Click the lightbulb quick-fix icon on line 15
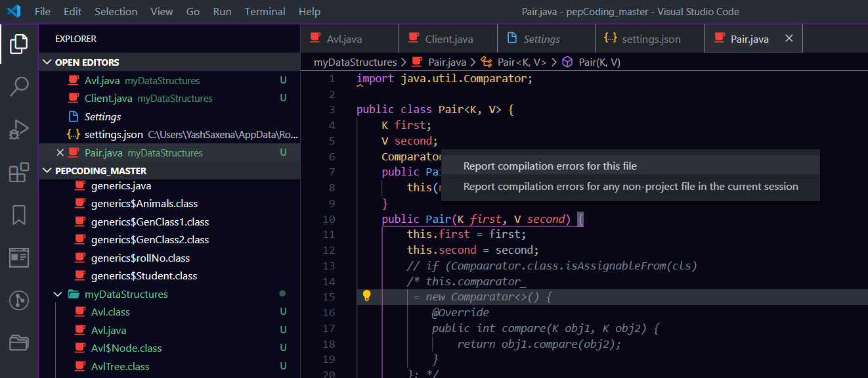The image size is (868, 378). [x=367, y=296]
